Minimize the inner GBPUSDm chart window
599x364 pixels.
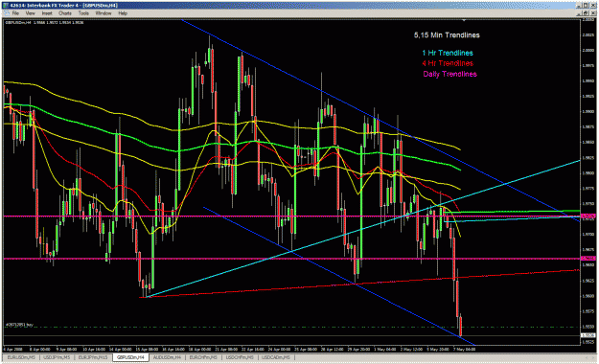pyautogui.click(x=580, y=13)
